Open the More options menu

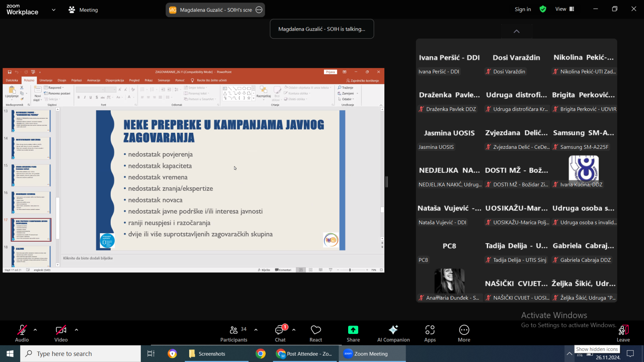(464, 333)
